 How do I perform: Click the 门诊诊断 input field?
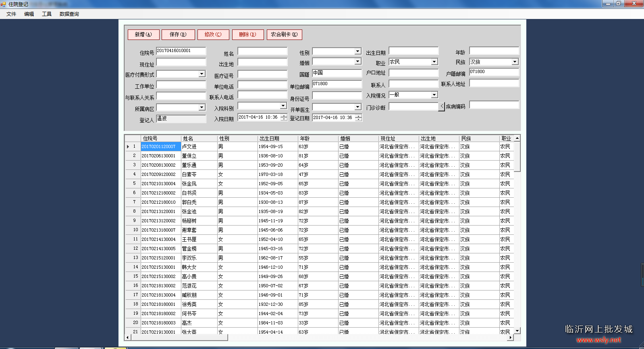[413, 107]
